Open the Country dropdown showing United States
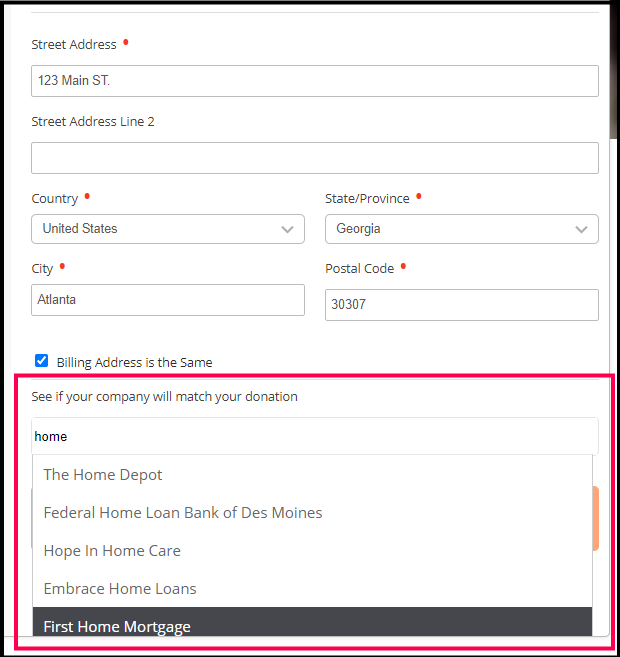620x657 pixels. point(168,229)
